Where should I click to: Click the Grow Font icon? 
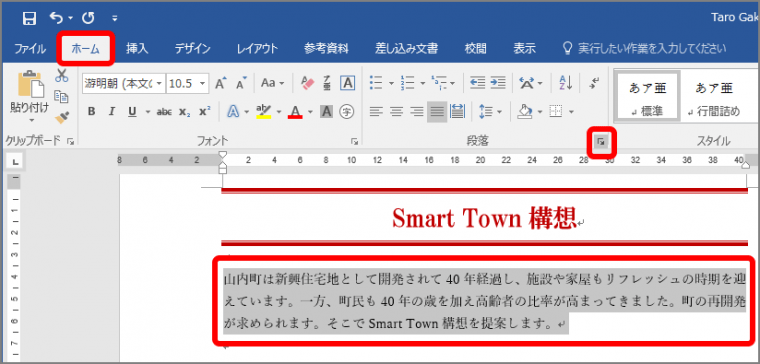click(221, 83)
